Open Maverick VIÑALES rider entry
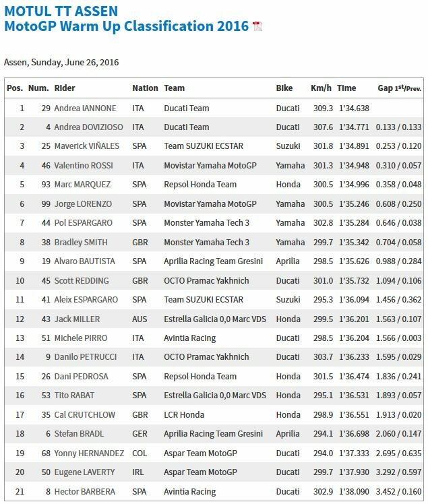This screenshot has width=428, height=504. pos(87,146)
